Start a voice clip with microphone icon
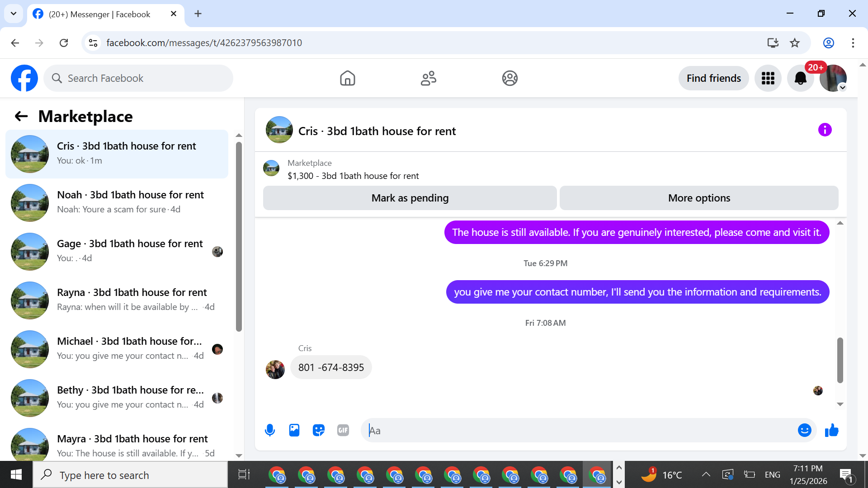Viewport: 868px width, 488px height. (x=270, y=430)
